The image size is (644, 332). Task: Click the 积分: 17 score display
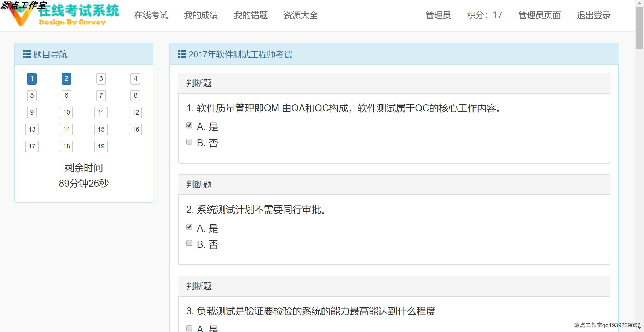coord(484,16)
